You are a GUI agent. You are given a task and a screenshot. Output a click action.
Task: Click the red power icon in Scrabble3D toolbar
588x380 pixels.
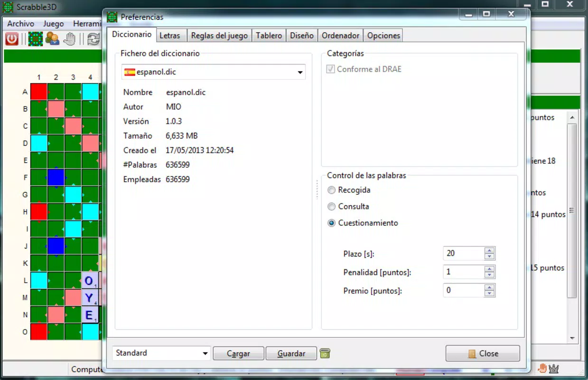click(11, 39)
